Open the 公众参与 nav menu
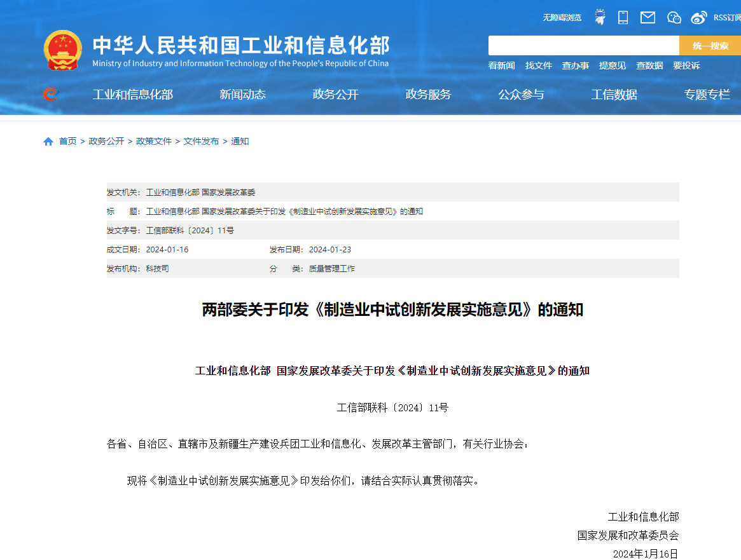 point(522,95)
